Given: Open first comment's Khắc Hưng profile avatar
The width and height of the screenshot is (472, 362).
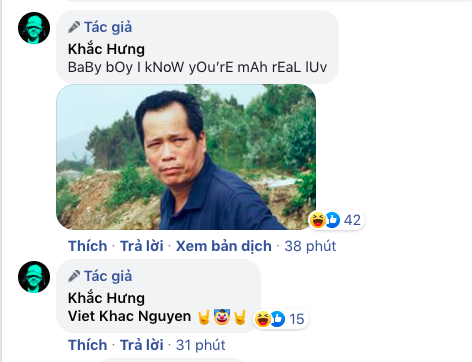Looking at the screenshot, I should click(x=34, y=28).
